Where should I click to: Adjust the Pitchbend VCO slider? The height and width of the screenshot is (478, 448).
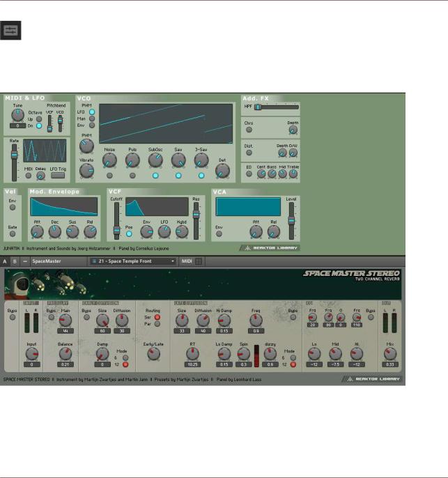click(x=60, y=123)
